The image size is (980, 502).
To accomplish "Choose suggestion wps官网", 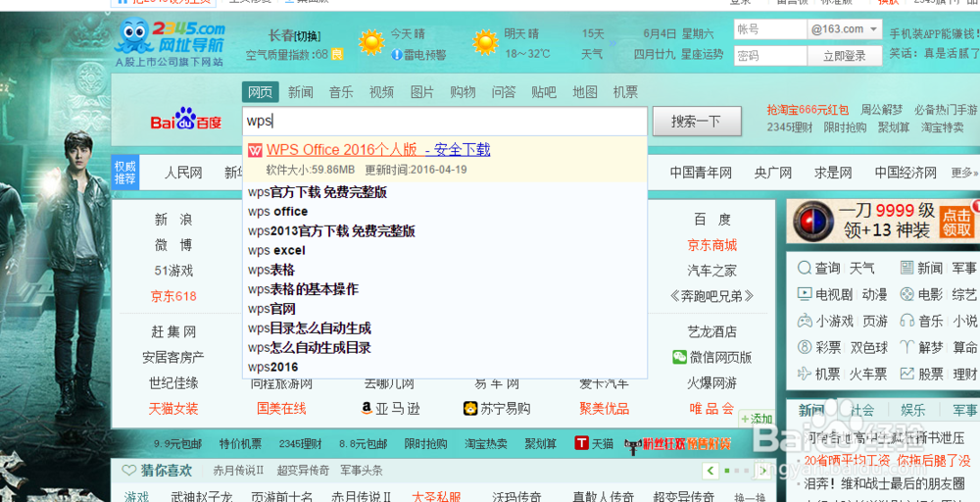I will pyautogui.click(x=271, y=309).
